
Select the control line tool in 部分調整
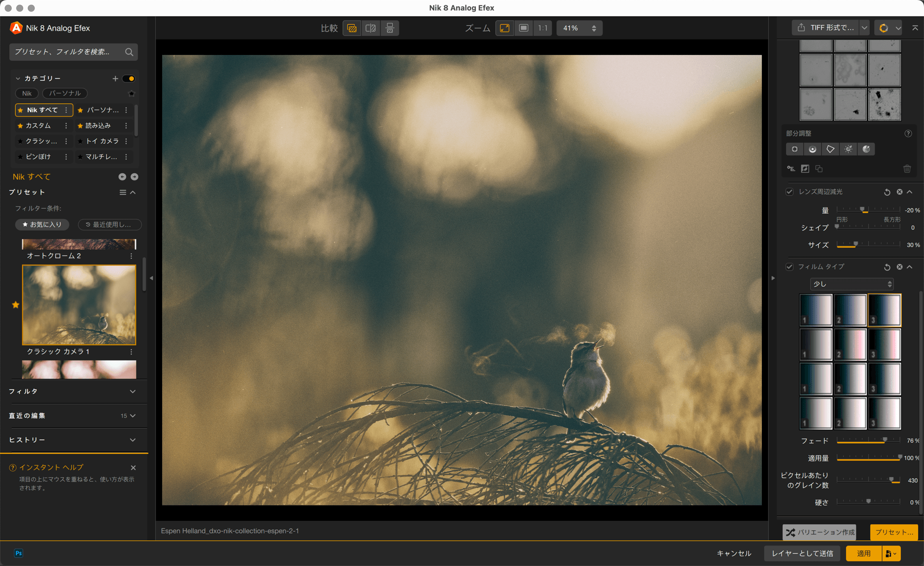[x=813, y=149]
